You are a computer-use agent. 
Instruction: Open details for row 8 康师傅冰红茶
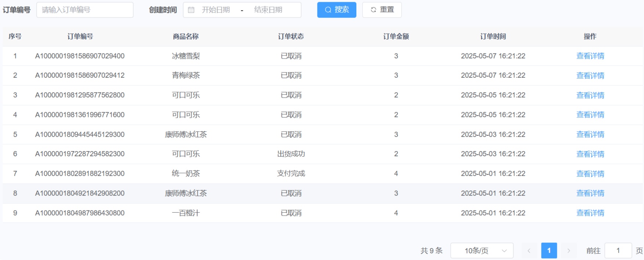coord(590,193)
